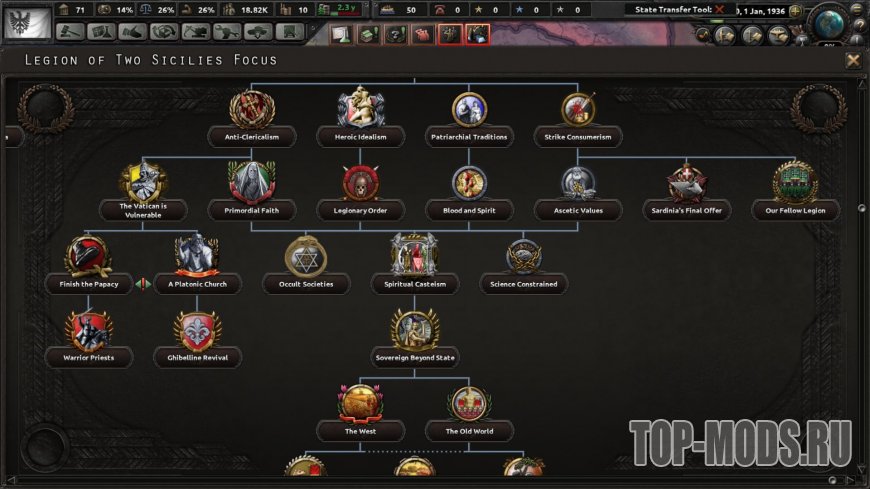Click the Heroic Idealism focus icon
This screenshot has height=489, width=870.
pos(361,108)
